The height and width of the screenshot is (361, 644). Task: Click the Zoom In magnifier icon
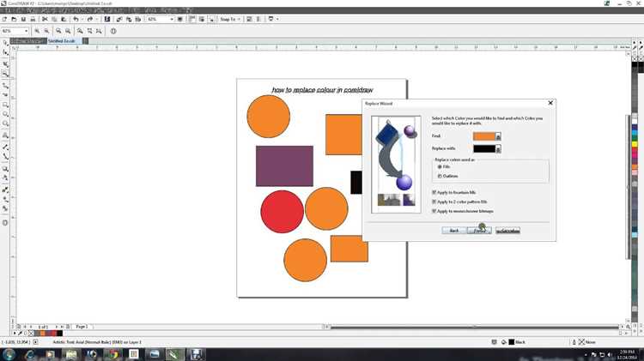pyautogui.click(x=37, y=31)
